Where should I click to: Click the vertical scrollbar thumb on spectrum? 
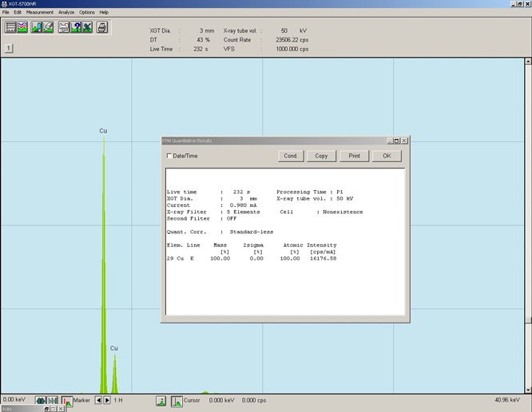click(x=528, y=319)
